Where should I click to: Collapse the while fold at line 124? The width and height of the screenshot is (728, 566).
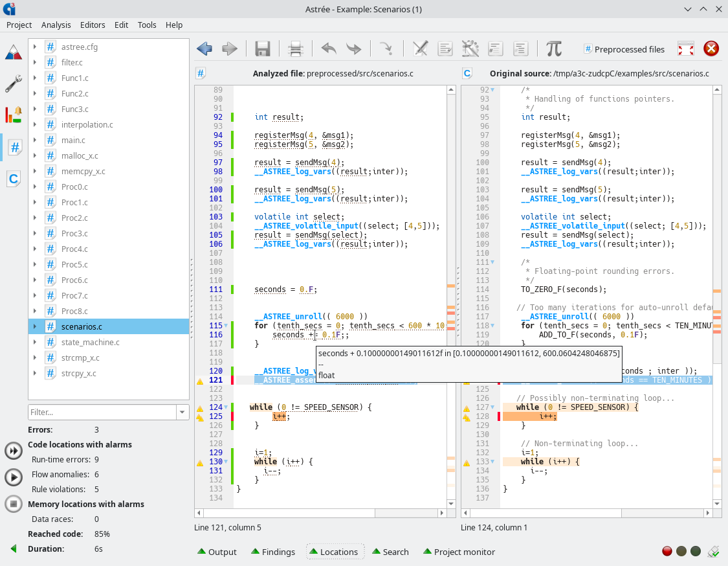226,407
